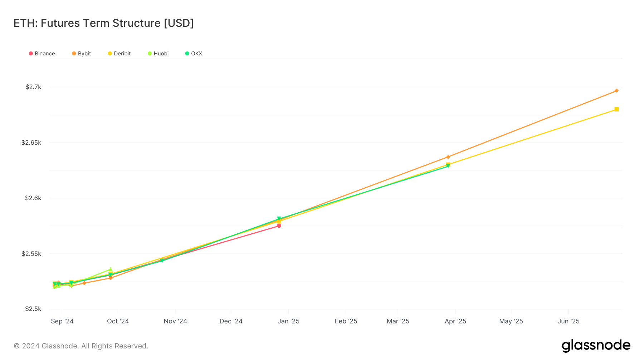Click the isolated Bybit diamond between Sep and Oct
This screenshot has width=644, height=362.
84,283
